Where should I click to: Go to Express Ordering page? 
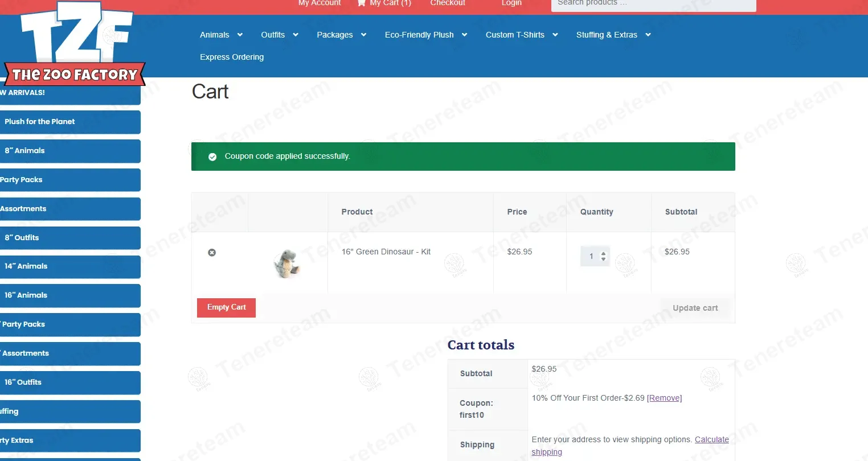click(x=232, y=57)
